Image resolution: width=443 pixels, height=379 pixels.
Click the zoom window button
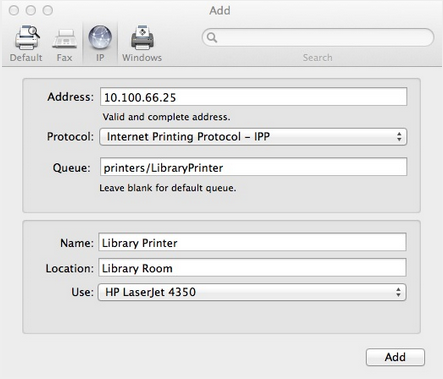pos(48,10)
